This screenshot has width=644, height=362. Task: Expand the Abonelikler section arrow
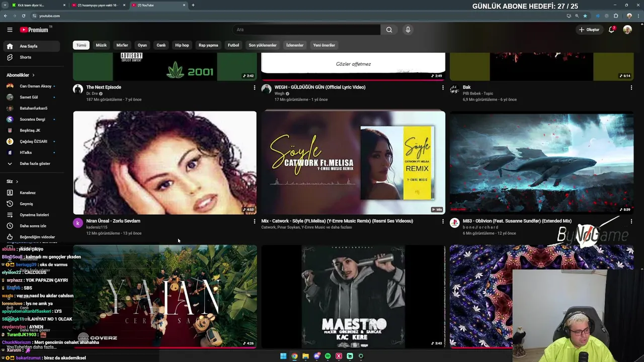33,75
